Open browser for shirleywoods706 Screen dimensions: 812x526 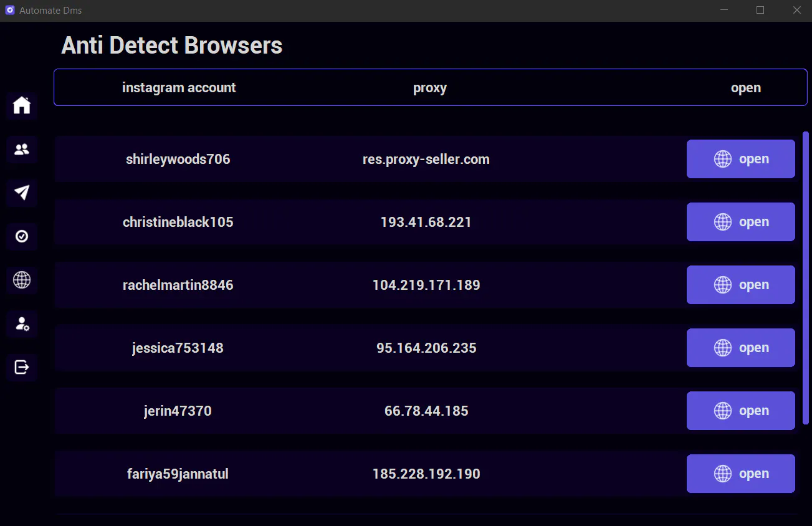click(x=740, y=159)
